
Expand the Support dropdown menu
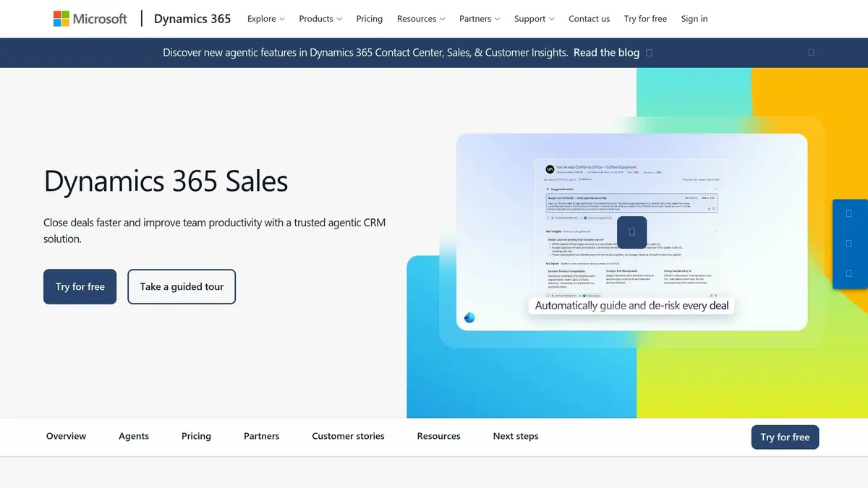(x=535, y=19)
